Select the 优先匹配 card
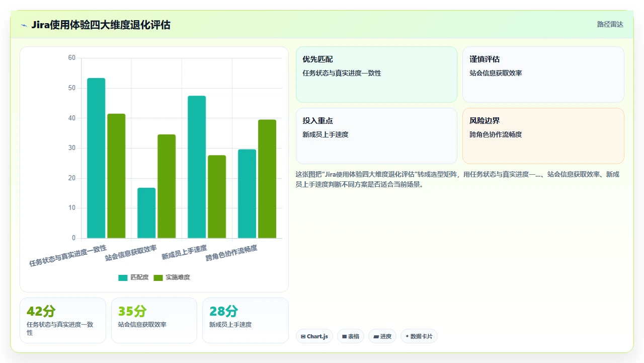This screenshot has height=363, width=644. (x=376, y=75)
